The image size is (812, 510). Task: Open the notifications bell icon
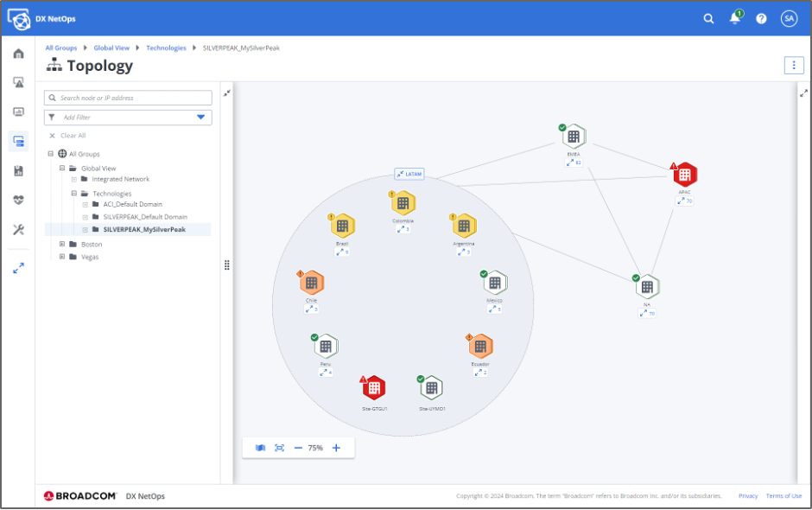pyautogui.click(x=735, y=18)
